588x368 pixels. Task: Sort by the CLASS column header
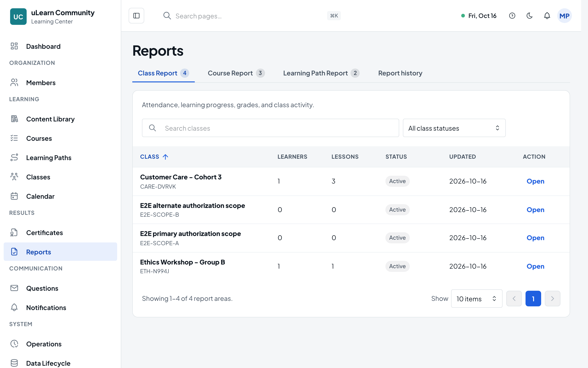154,156
